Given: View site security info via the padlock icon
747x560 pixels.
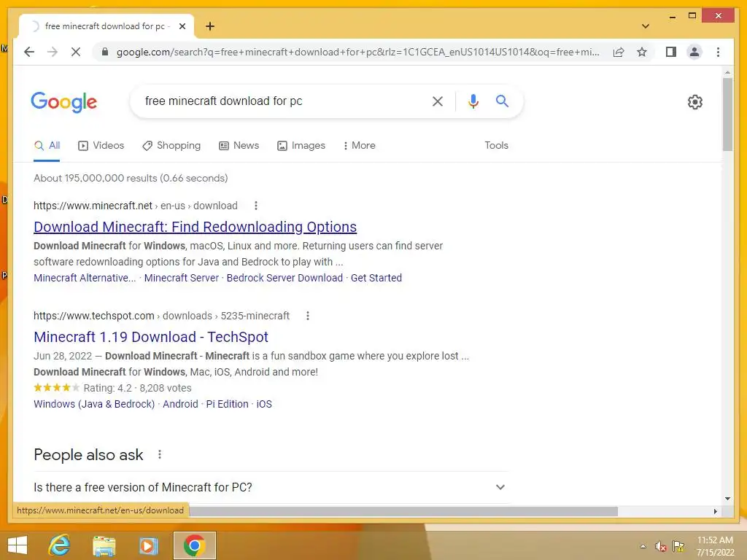Looking at the screenshot, I should tap(105, 52).
